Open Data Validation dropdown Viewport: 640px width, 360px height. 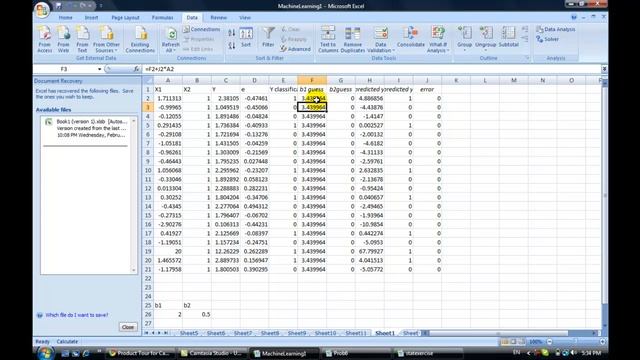click(380, 48)
